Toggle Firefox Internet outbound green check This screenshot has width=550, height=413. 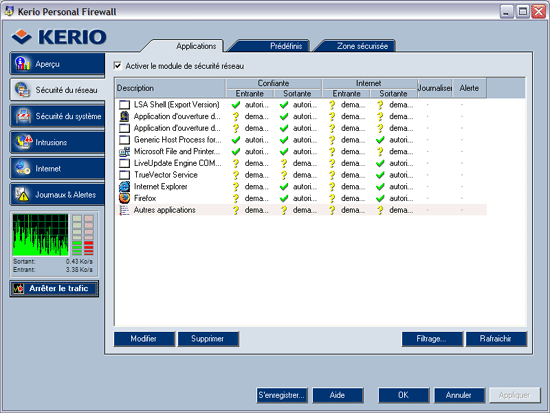click(380, 198)
